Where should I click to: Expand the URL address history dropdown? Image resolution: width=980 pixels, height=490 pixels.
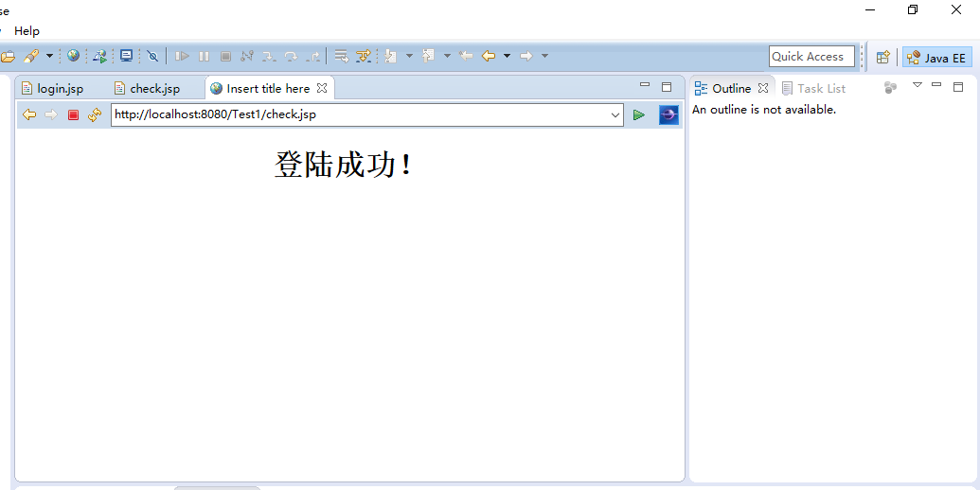(615, 114)
